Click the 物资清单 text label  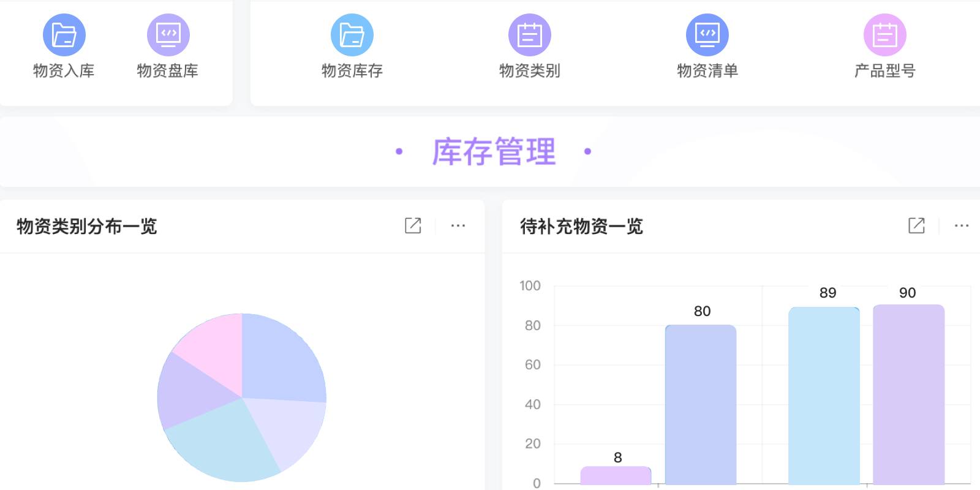point(707,71)
